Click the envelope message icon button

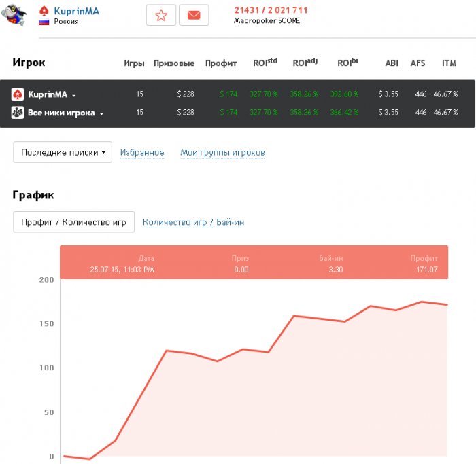point(194,15)
